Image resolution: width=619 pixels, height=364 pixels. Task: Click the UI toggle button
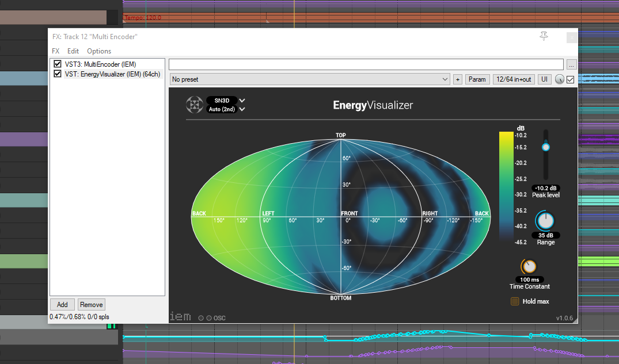click(544, 79)
